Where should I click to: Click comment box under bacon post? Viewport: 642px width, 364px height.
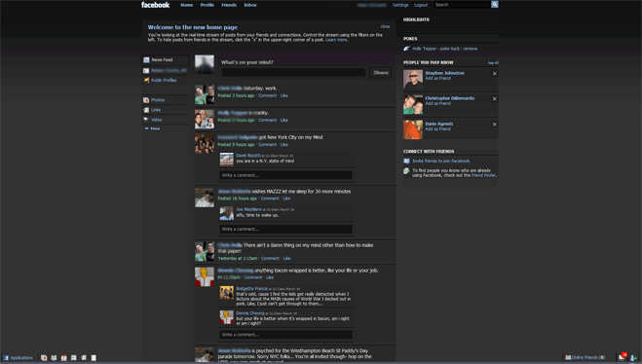point(285,335)
